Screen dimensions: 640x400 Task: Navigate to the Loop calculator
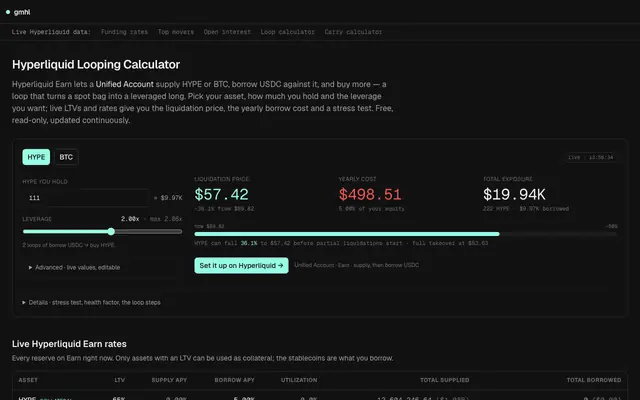point(288,32)
